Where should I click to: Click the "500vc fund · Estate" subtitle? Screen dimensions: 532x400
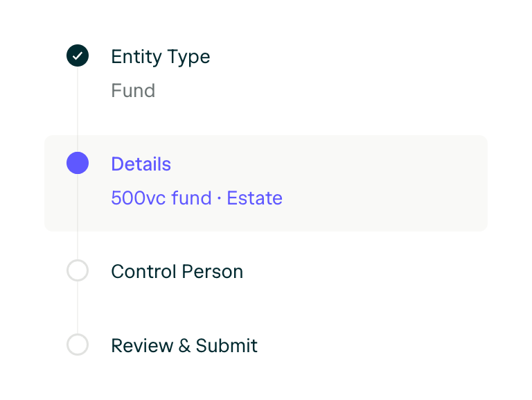pyautogui.click(x=196, y=198)
